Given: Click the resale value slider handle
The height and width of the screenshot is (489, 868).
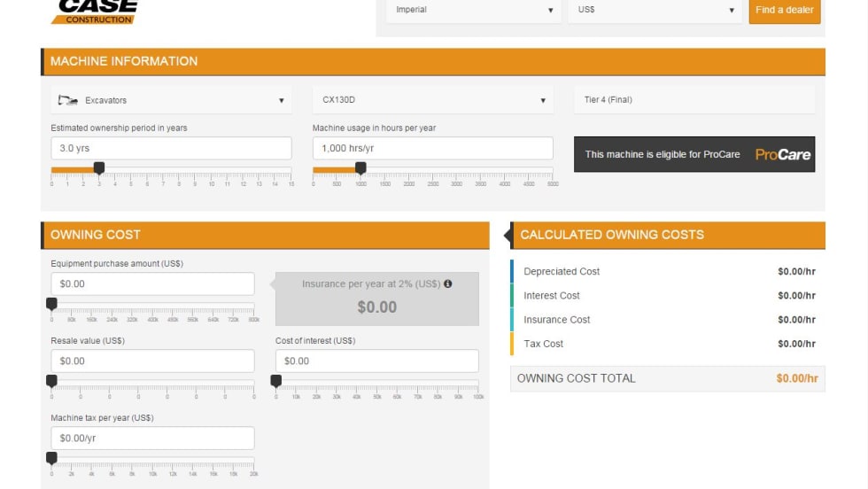Looking at the screenshot, I should coord(51,381).
